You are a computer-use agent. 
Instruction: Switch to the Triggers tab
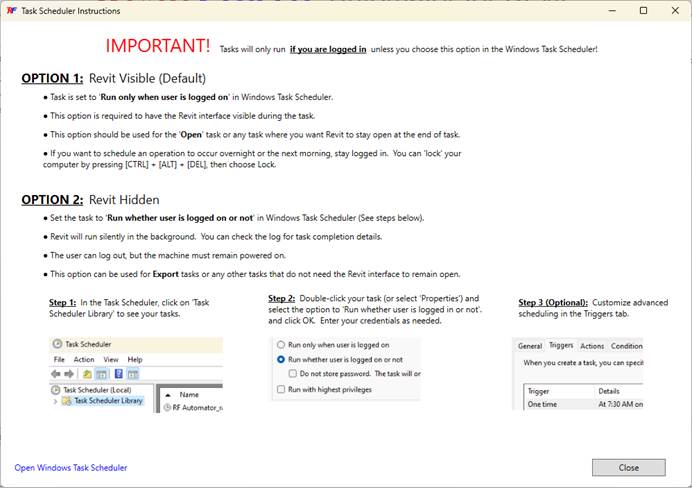point(560,346)
